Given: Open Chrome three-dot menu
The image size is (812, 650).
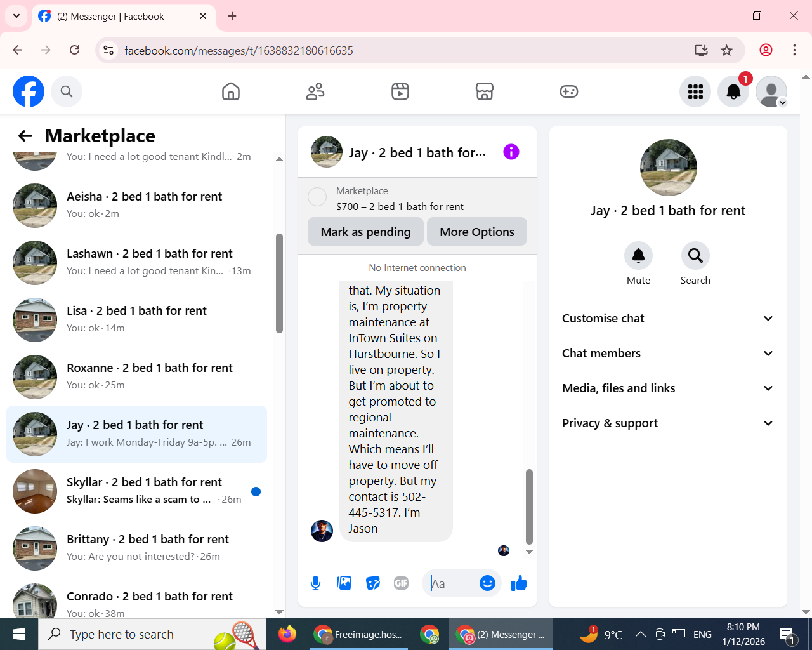Looking at the screenshot, I should 794,50.
